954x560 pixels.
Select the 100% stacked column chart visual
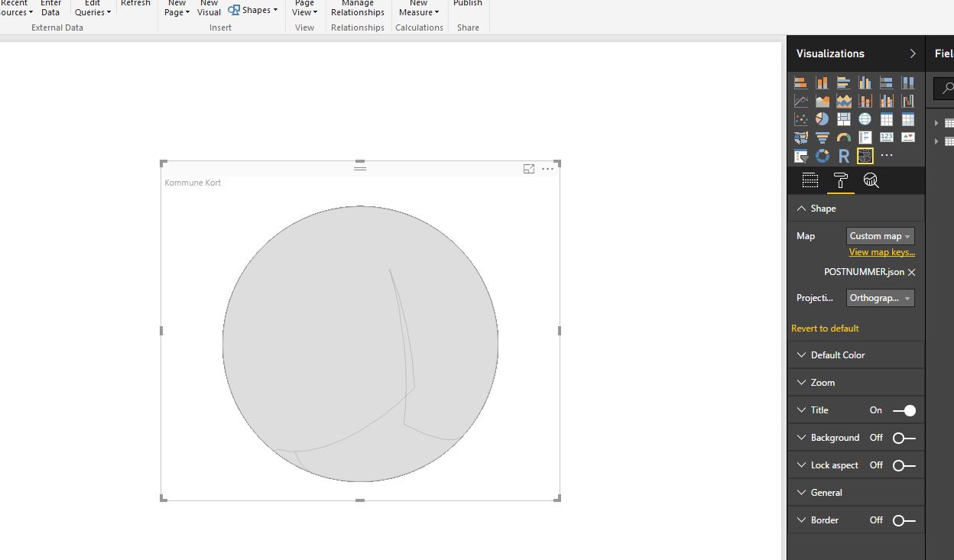pos(907,83)
